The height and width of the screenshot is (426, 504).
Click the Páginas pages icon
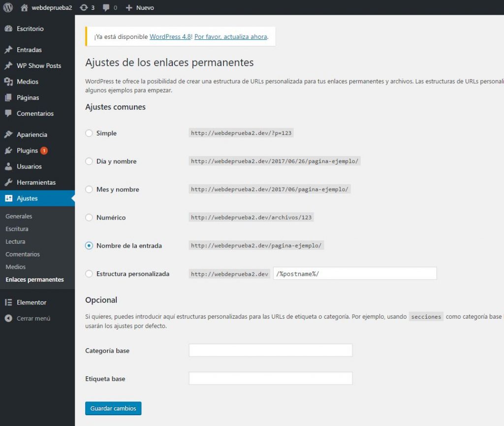pyautogui.click(x=9, y=98)
